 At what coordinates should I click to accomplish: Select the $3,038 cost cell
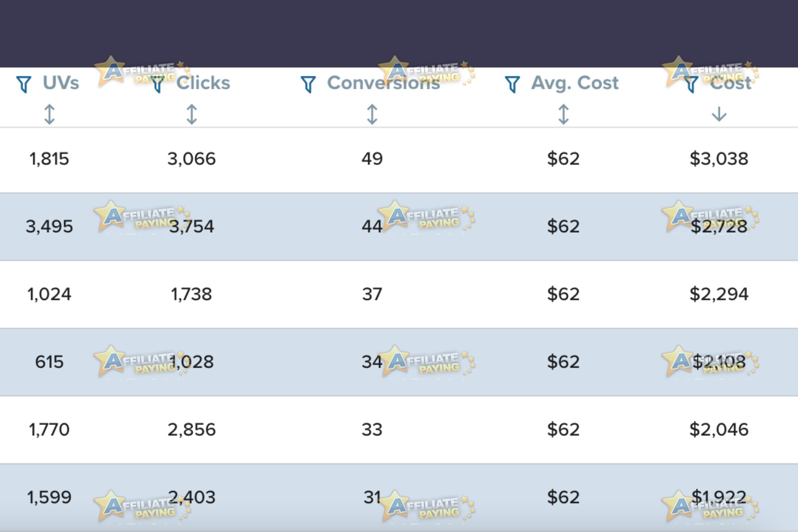(719, 159)
